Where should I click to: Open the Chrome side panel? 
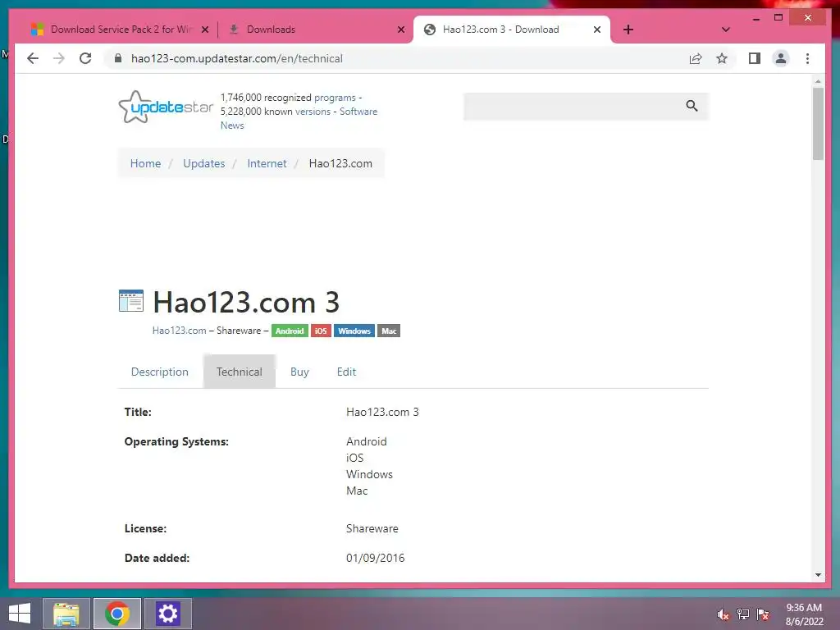click(x=755, y=58)
